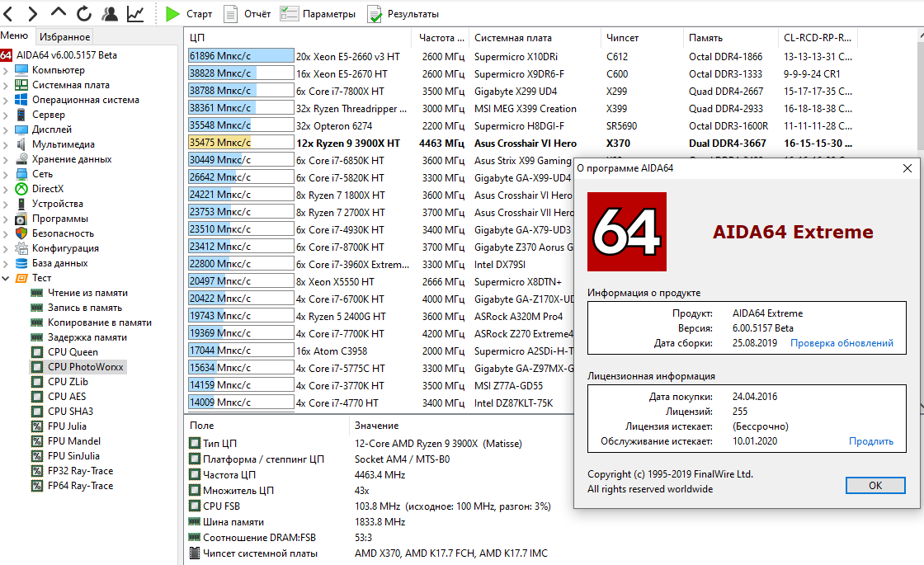Select FP32 Ray-Trace benchmark
924x565 pixels.
[80, 471]
